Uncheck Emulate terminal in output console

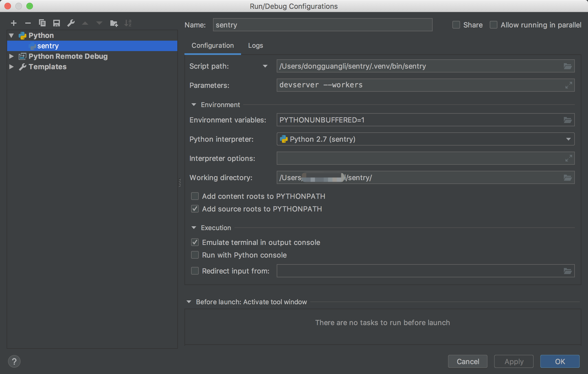(x=195, y=242)
